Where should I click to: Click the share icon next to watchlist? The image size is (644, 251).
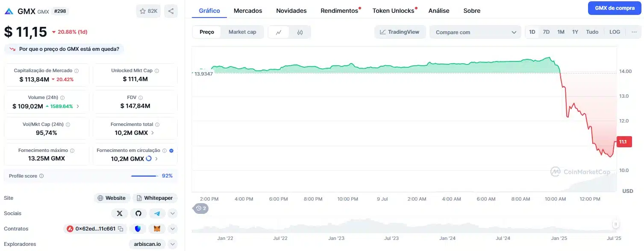(171, 11)
